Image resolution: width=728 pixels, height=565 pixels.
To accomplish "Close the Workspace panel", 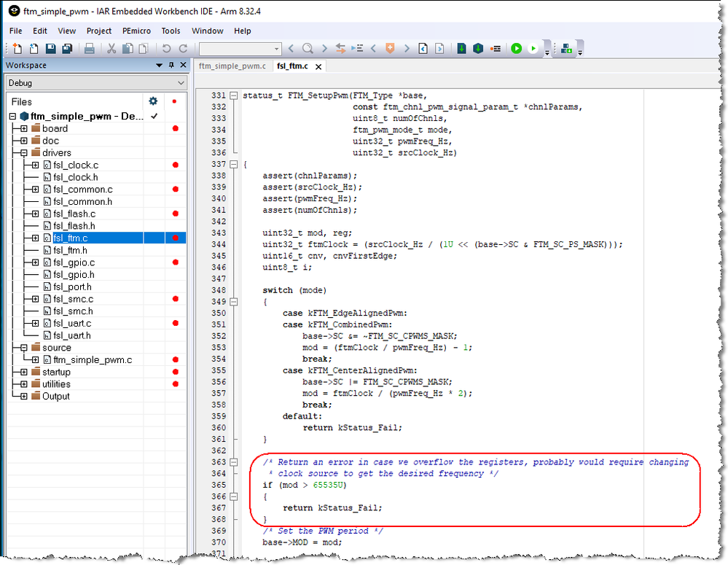I will click(x=183, y=65).
